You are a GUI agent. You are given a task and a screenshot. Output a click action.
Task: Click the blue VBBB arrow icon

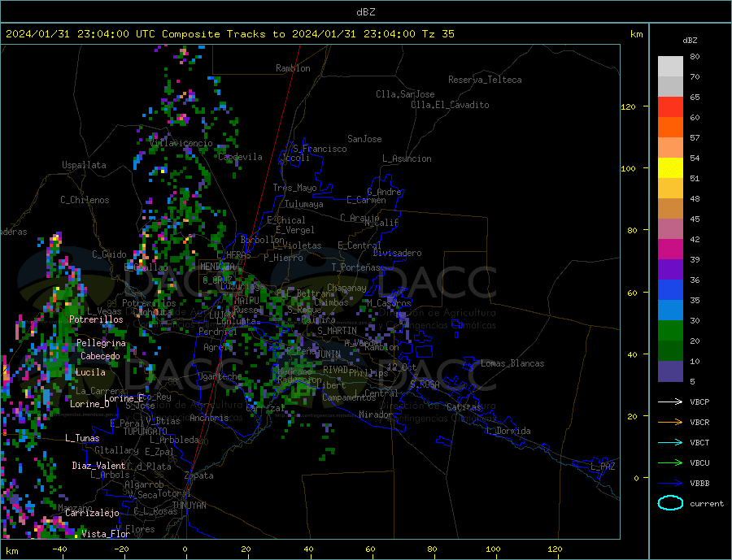[670, 484]
